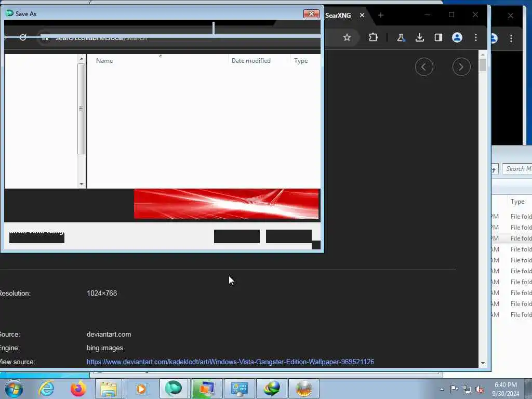Bookmark this page with the star
This screenshot has height=399, width=532.
[347, 37]
